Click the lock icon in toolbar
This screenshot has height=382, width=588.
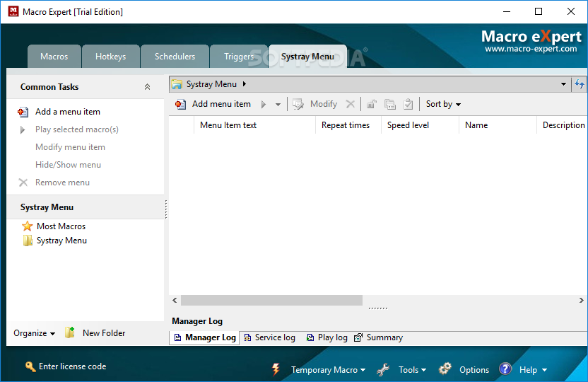coord(371,104)
